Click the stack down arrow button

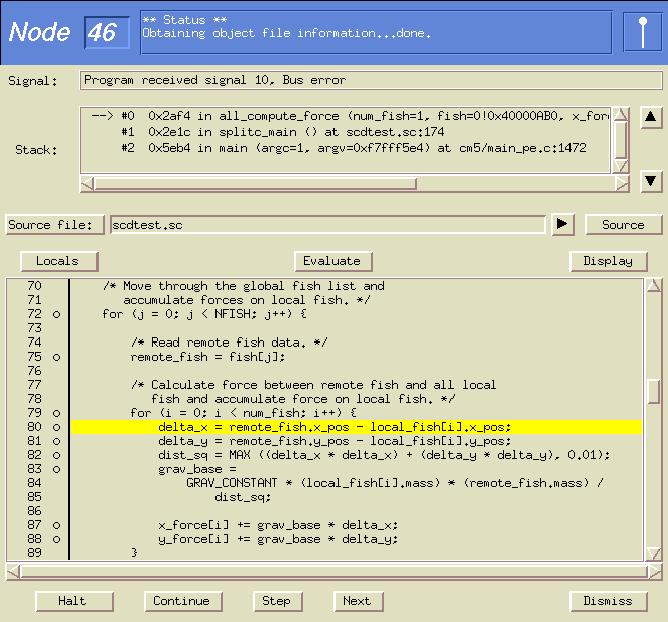pos(651,181)
